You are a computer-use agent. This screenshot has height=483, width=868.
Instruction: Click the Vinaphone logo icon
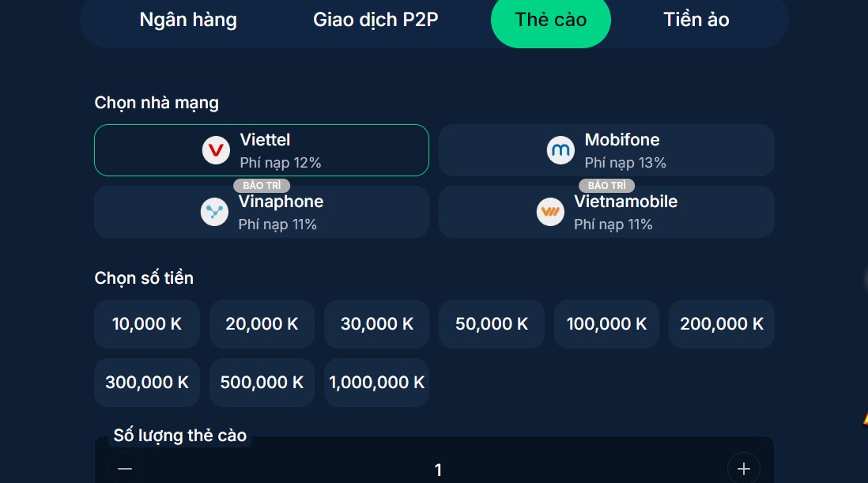coord(214,212)
